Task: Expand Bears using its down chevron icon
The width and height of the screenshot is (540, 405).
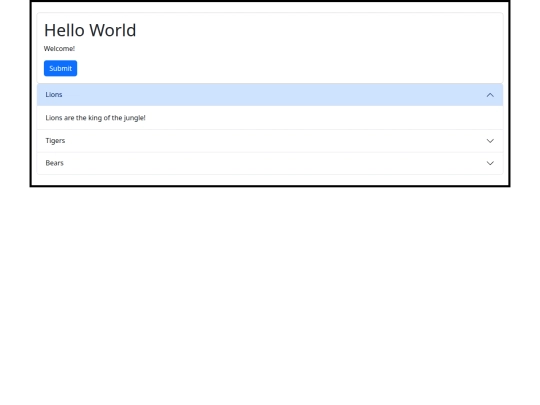Action: coord(490,163)
